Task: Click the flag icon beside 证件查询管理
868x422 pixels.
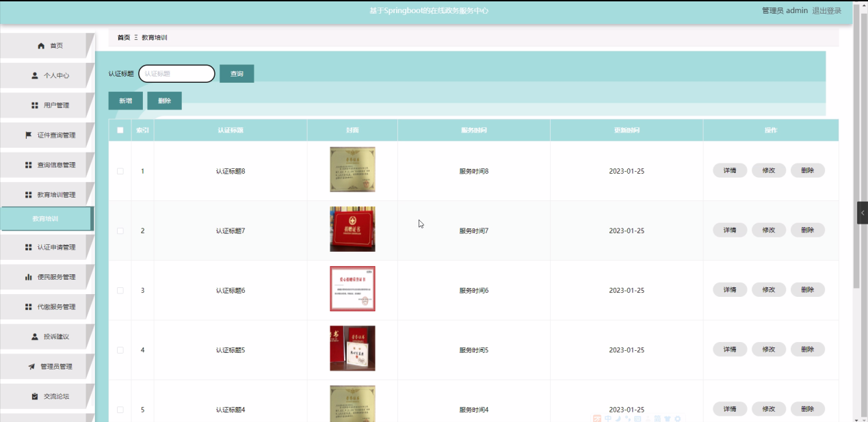Action: tap(29, 135)
